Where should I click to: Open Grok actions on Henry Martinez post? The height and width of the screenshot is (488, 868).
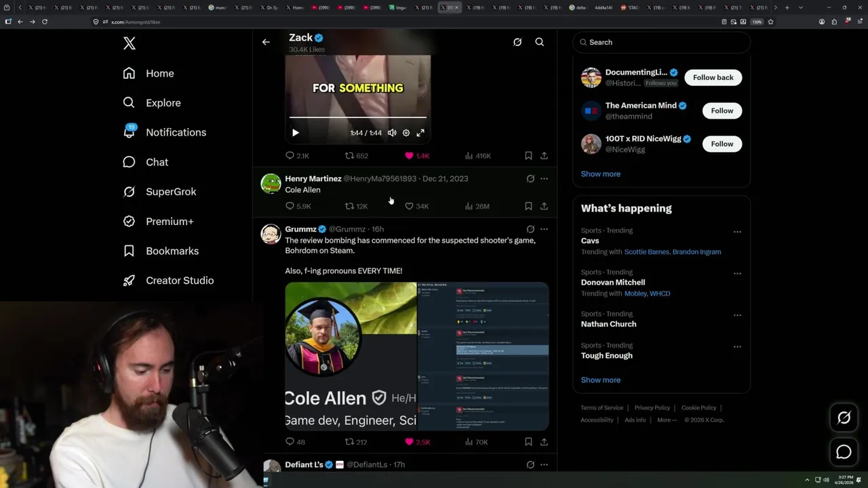530,179
